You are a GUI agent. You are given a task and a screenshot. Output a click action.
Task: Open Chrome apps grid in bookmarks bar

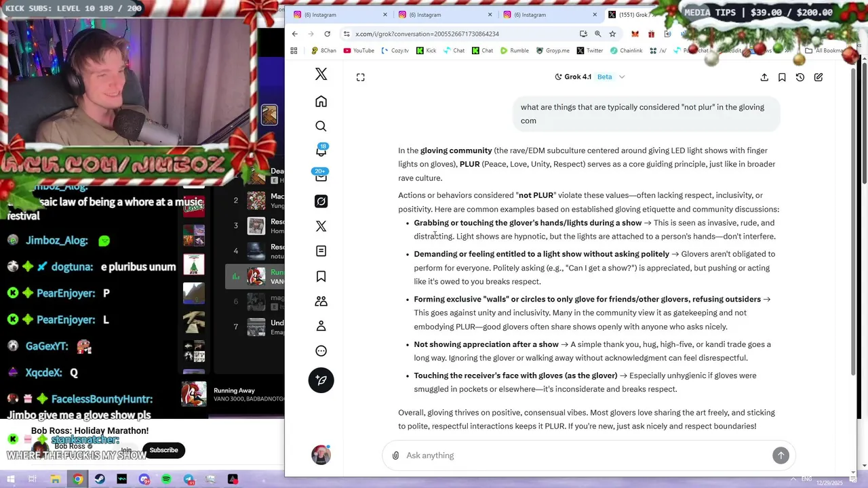pyautogui.click(x=294, y=51)
